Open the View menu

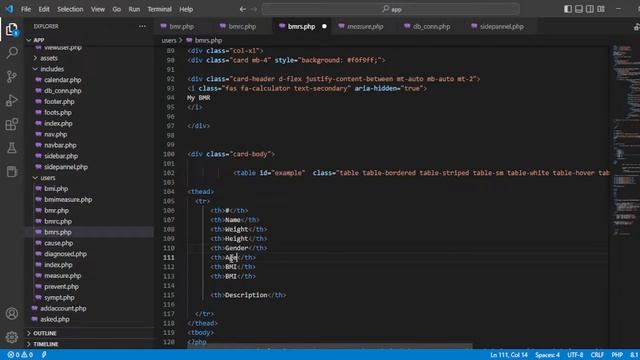point(98,9)
